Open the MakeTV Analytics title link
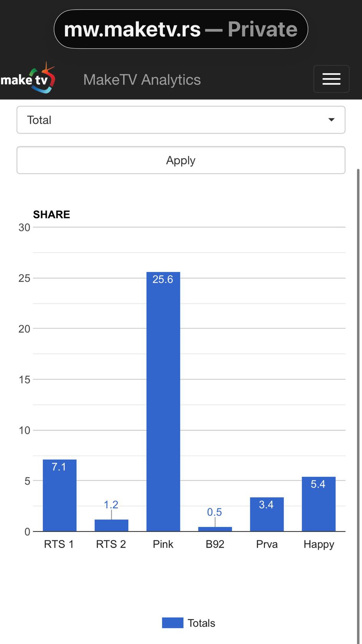362x644 pixels. tap(142, 80)
